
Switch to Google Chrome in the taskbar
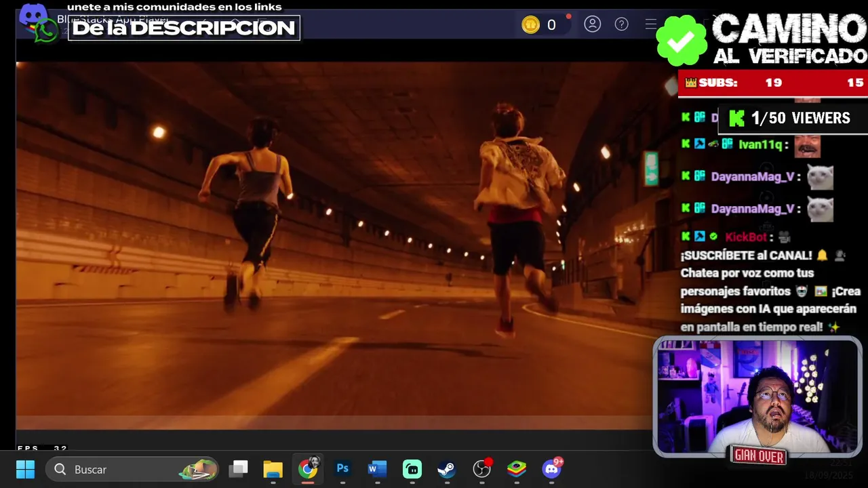tap(308, 469)
